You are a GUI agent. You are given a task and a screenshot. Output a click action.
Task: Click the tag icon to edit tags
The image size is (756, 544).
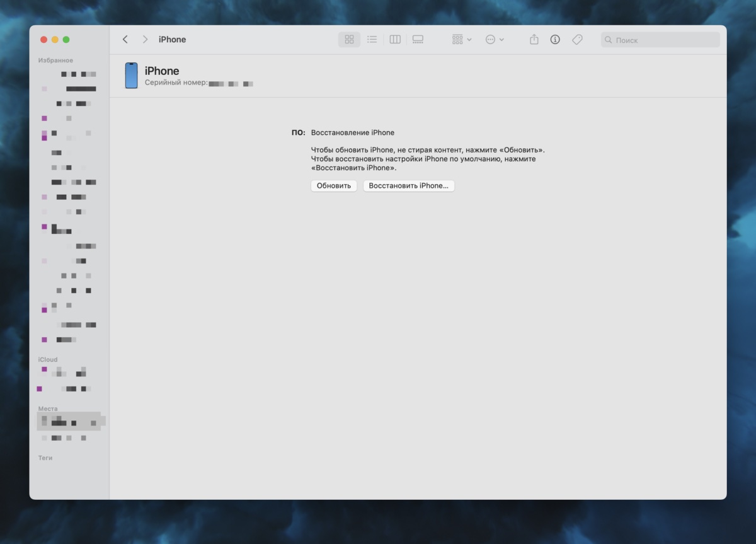coord(577,40)
